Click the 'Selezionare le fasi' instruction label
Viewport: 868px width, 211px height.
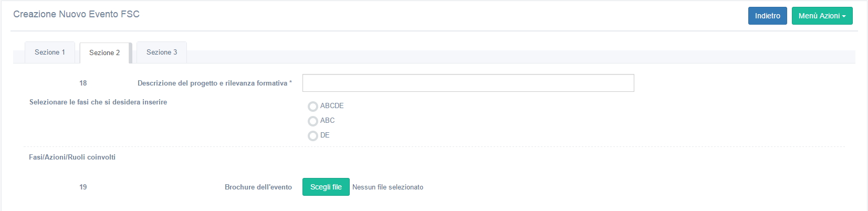98,102
